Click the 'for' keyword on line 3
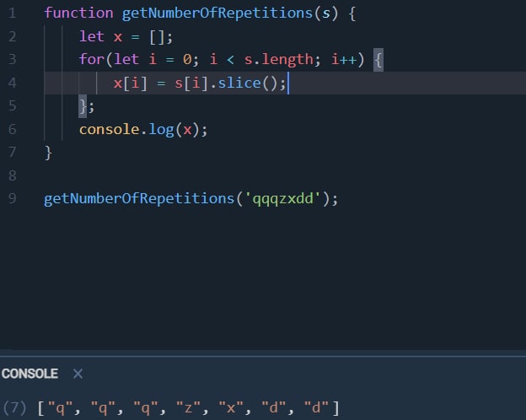Viewport: 526px width, 420px height. [x=92, y=59]
